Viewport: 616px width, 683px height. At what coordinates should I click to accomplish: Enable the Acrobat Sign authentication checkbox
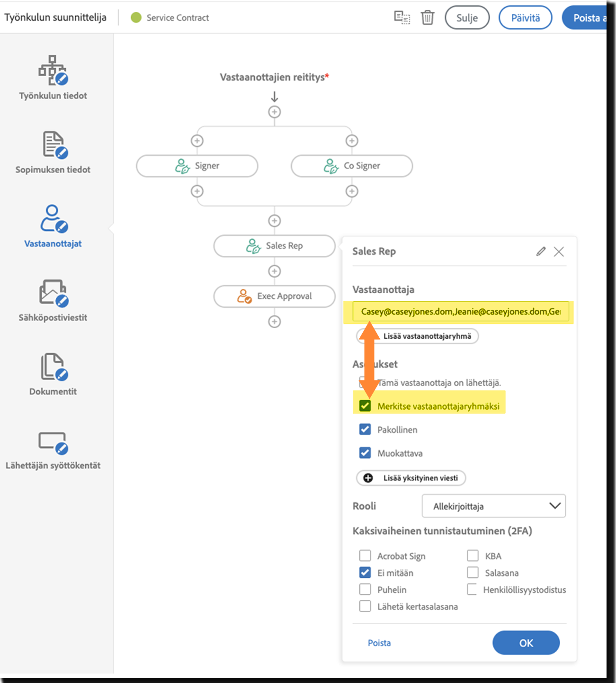(365, 556)
